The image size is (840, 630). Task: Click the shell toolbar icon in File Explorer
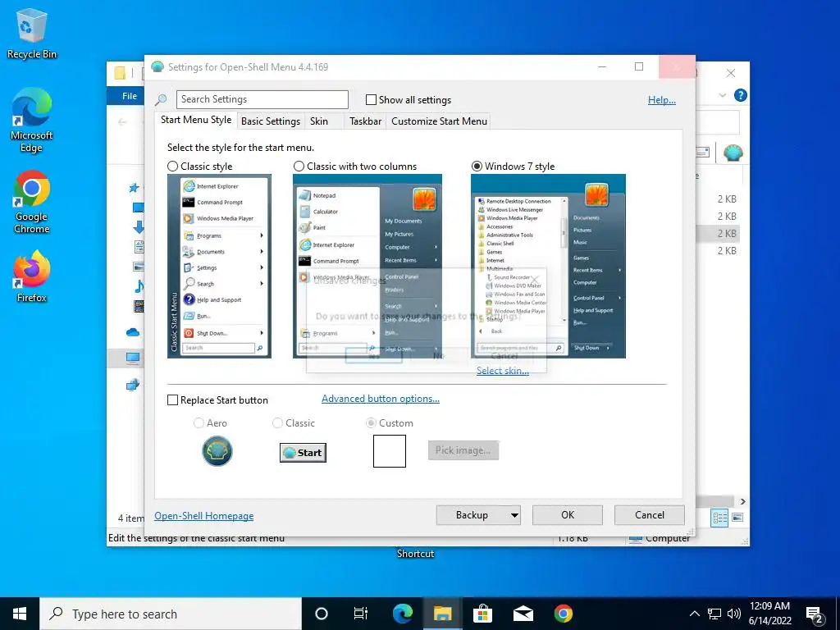click(x=733, y=153)
